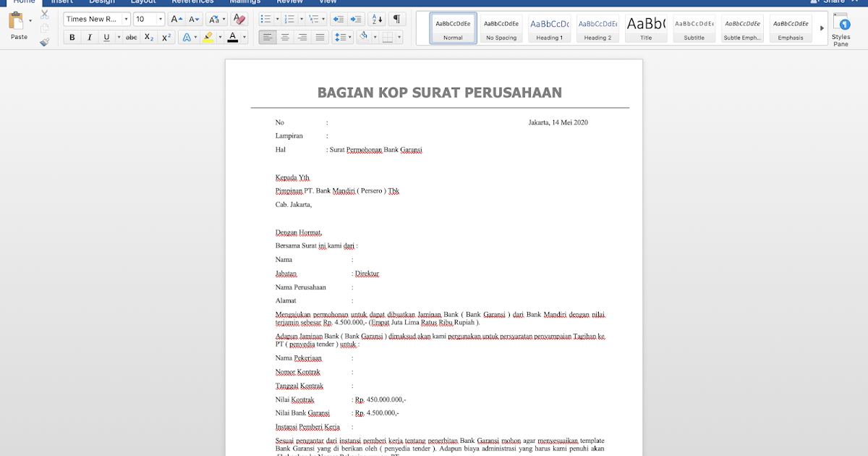
Task: Sort text A to Z
Action: [377, 19]
